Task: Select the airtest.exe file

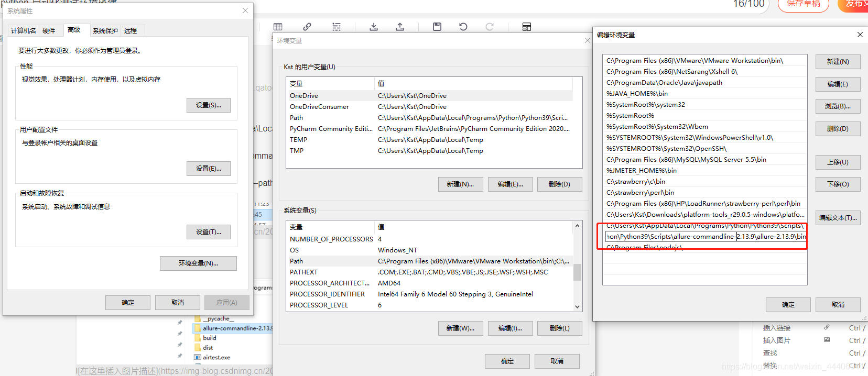Action: point(212,357)
